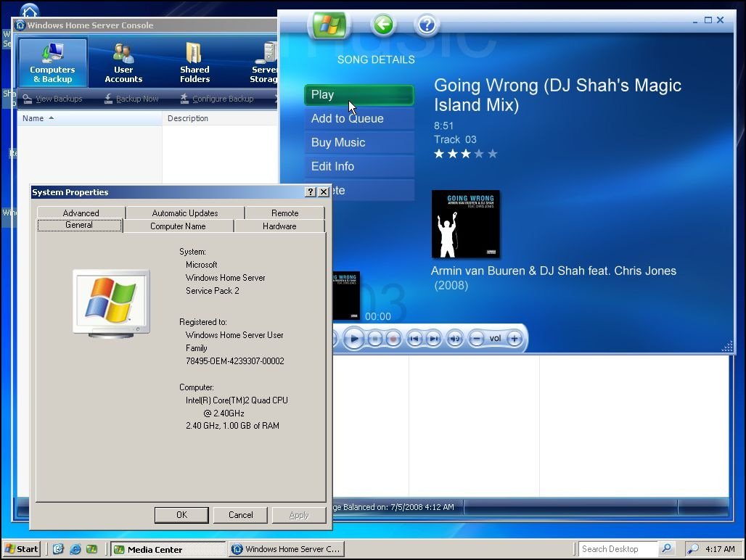746x560 pixels.
Task: Click the system tray magnifier icon
Action: (x=693, y=549)
